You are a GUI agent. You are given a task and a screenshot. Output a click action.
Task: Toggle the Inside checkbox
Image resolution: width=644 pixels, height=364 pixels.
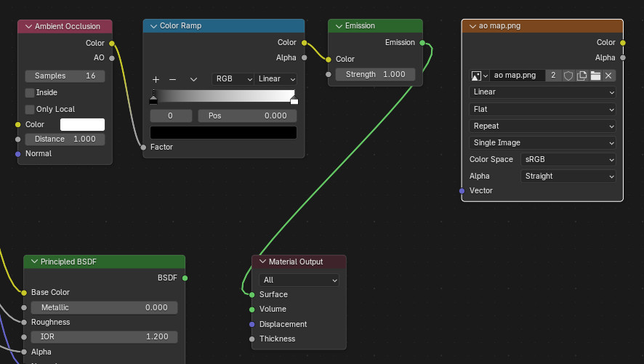[30, 93]
